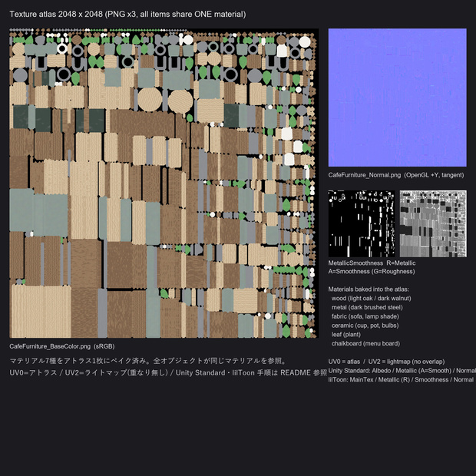Click the Unity Standard: Albedo line
The image size is (476, 476).
[402, 371]
